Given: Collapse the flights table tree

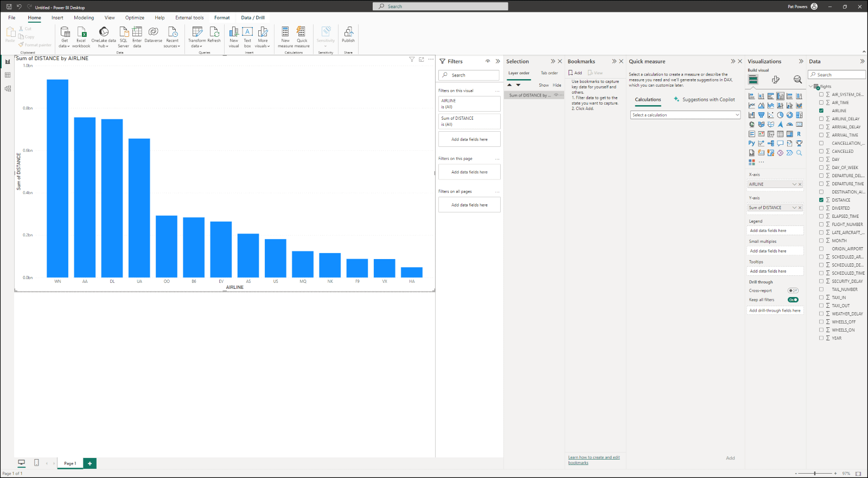Looking at the screenshot, I should coord(811,86).
